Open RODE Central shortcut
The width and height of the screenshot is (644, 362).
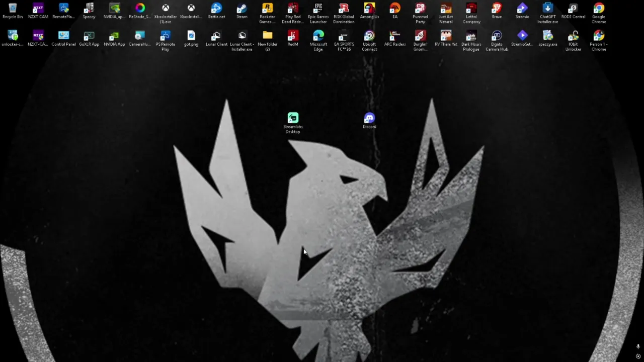pyautogui.click(x=573, y=11)
